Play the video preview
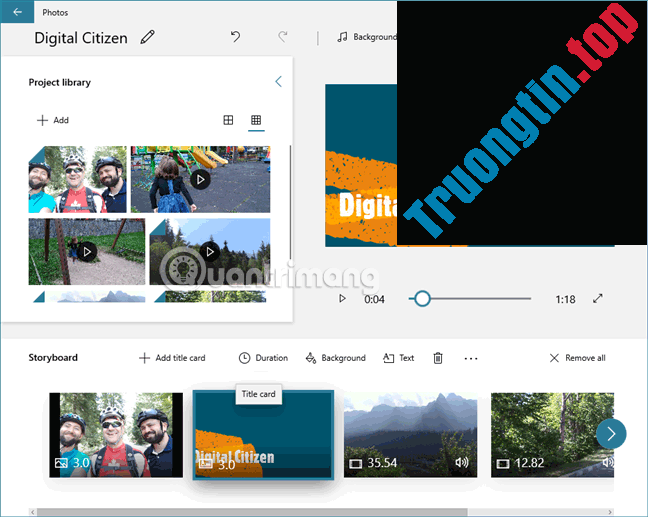This screenshot has width=648, height=517. coord(342,298)
